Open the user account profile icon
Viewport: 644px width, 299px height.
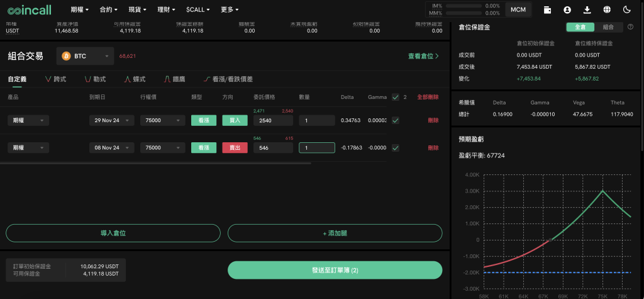[x=567, y=9]
